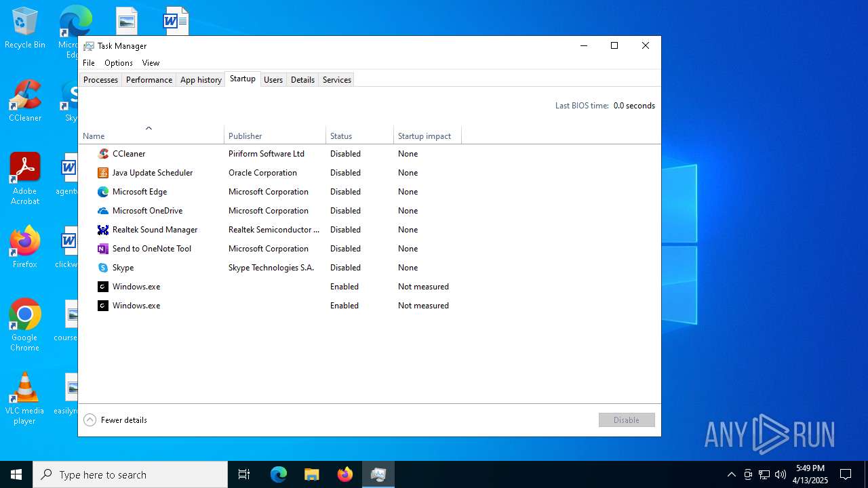Image resolution: width=868 pixels, height=488 pixels.
Task: Launch Microsoft Edge from the taskbar
Action: 279,474
